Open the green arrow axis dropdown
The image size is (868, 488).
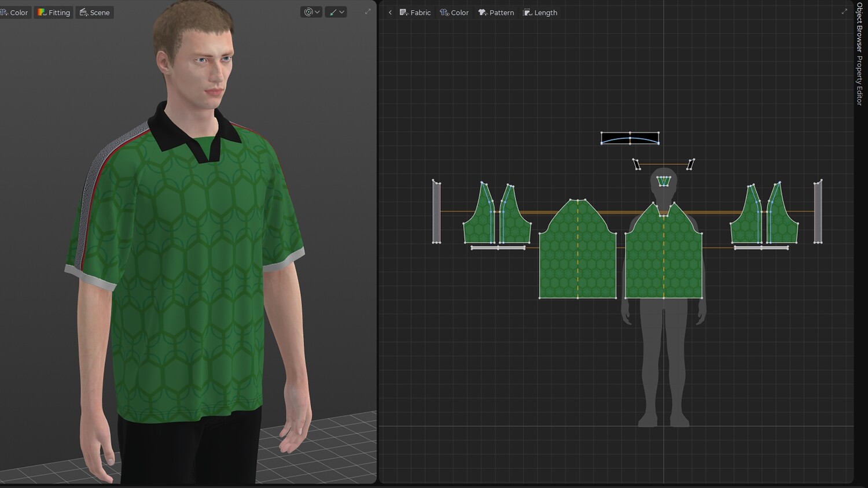point(336,12)
